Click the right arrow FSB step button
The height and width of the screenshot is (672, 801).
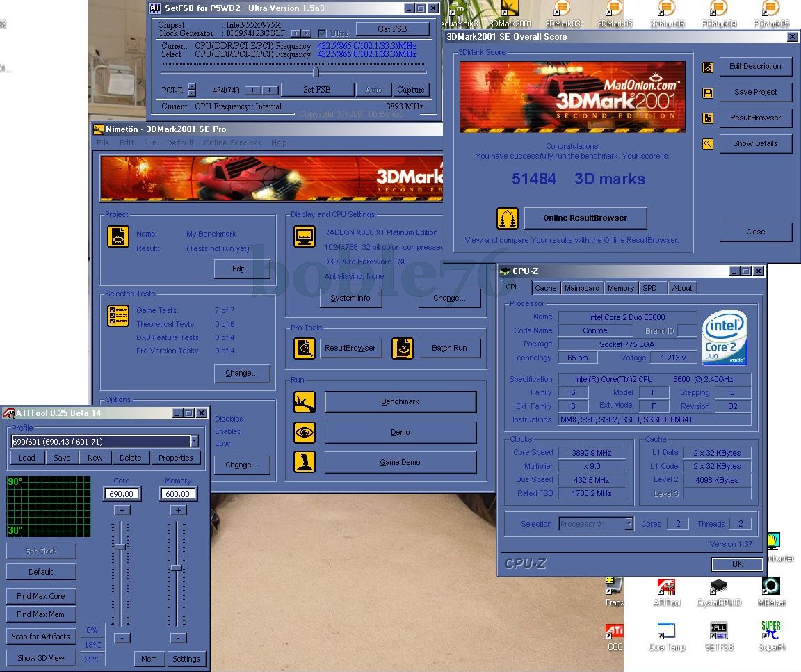pos(270,90)
